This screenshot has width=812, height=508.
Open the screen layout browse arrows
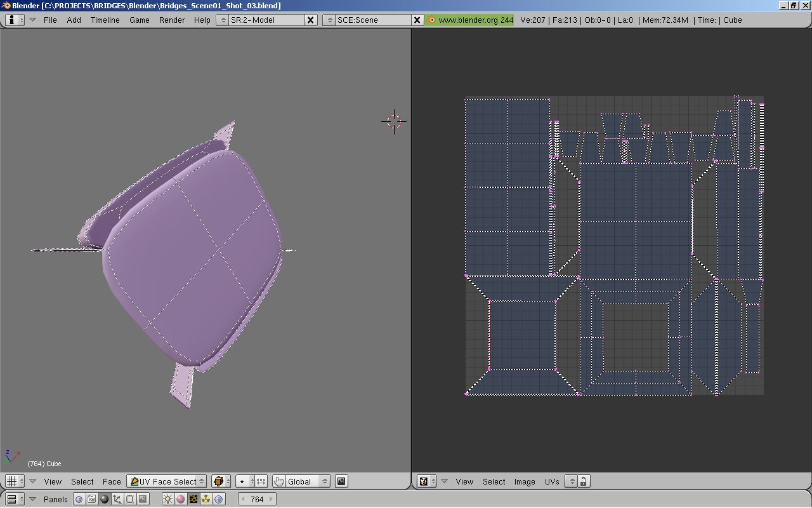point(222,20)
